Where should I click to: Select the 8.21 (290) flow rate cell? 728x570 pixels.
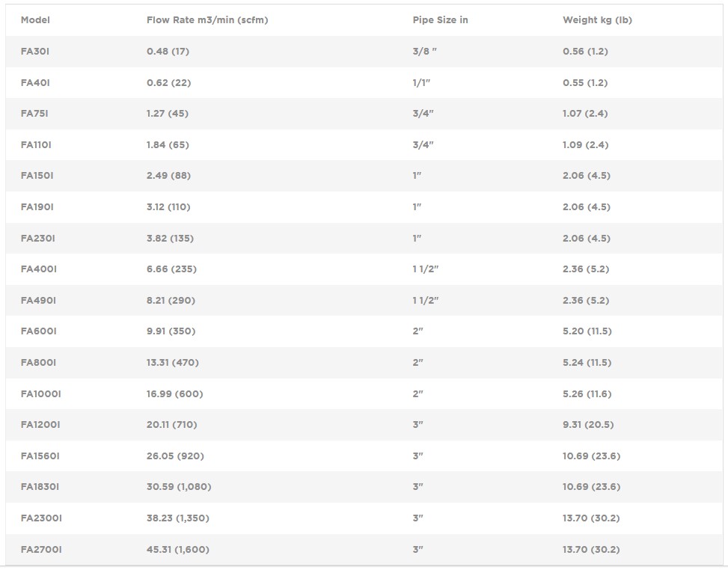coord(171,301)
